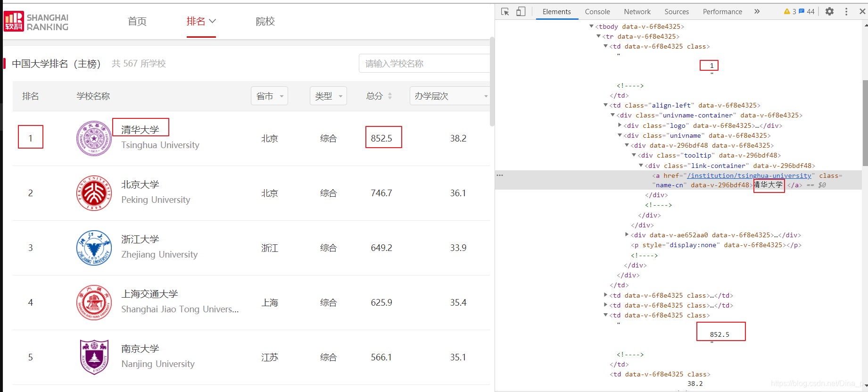Click Tsinghua University logo

coord(94,138)
